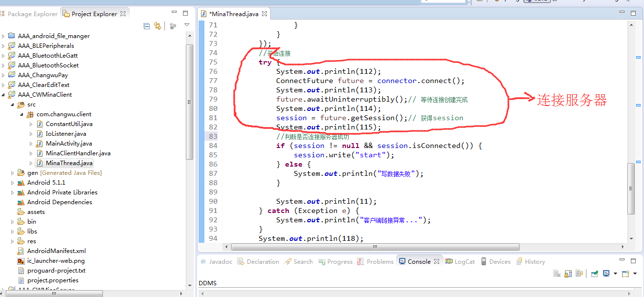The image size is (644, 297).
Task: Select the AAA_BluetoothSocket project
Action: (48, 65)
